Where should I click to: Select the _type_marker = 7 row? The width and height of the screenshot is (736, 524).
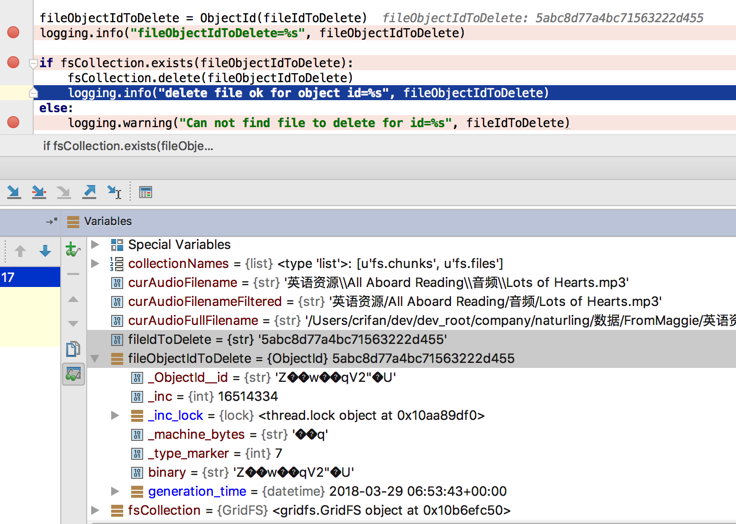[411, 453]
